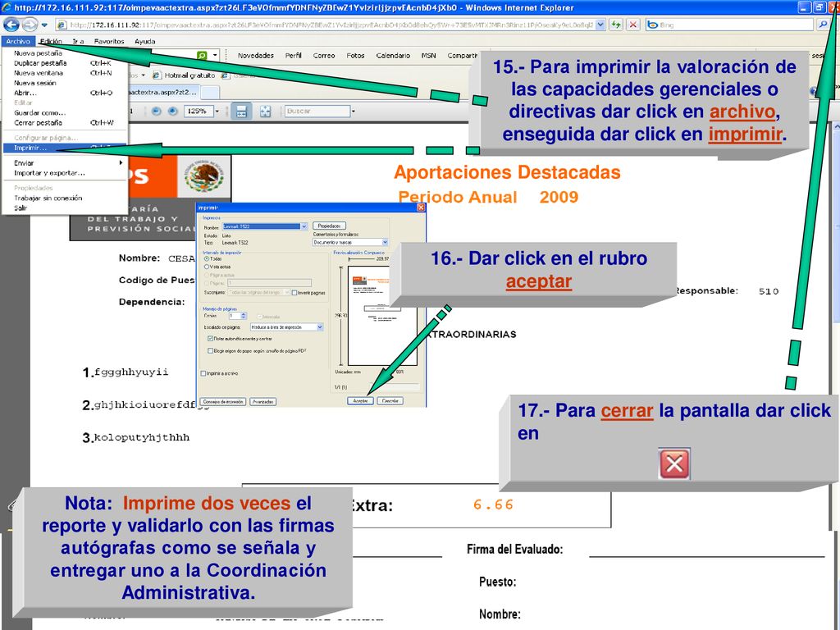Open Comentarios y formularios dropdown
This screenshot has width=840, height=630.
tap(385, 243)
